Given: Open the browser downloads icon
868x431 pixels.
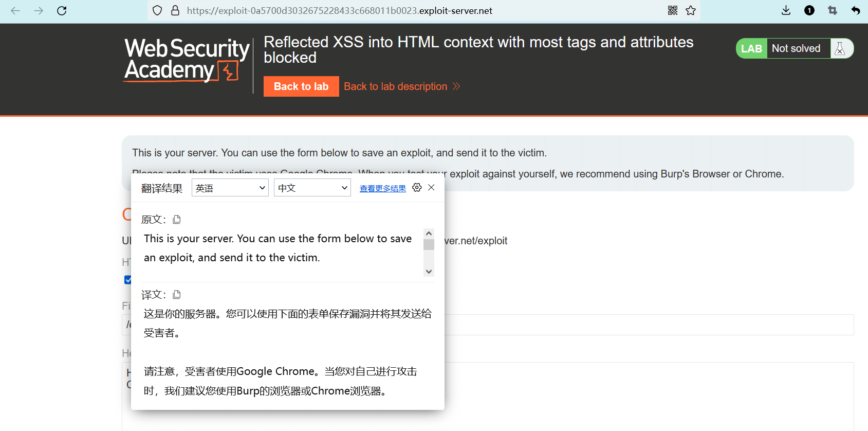Looking at the screenshot, I should click(x=786, y=10).
